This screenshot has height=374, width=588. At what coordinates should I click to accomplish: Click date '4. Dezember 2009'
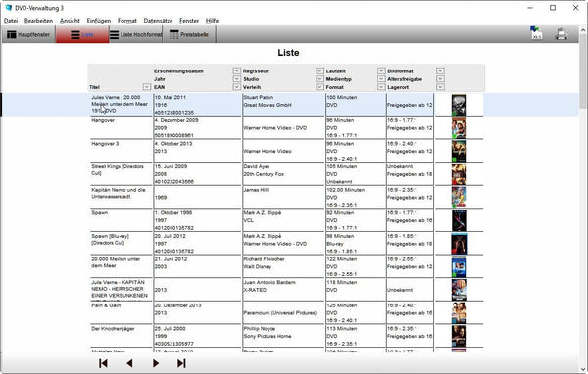(176, 120)
